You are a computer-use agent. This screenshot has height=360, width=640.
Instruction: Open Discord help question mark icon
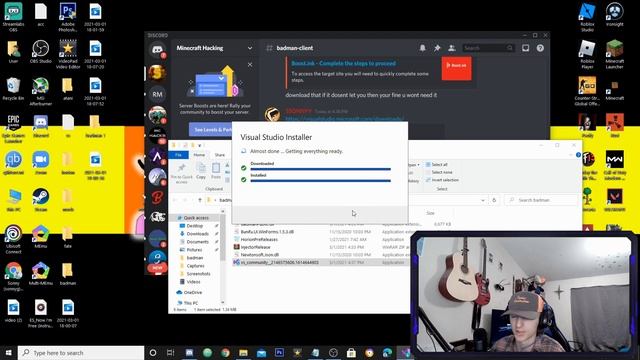[x=540, y=48]
